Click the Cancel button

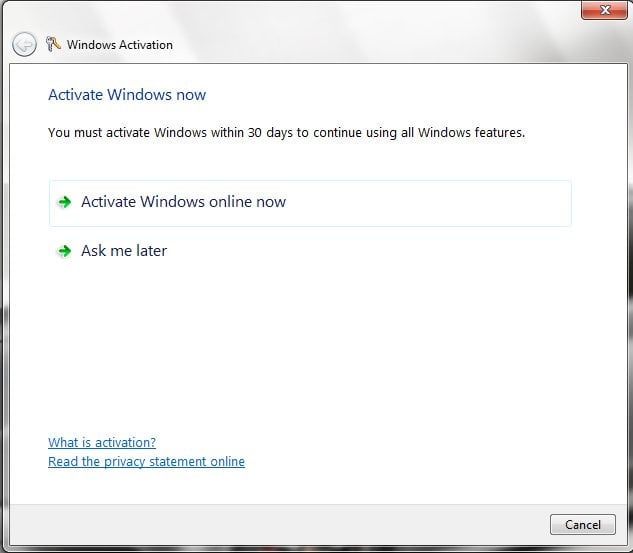[583, 524]
